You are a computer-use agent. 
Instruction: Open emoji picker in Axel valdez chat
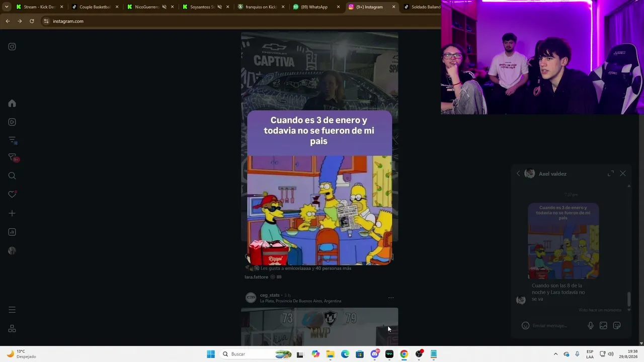click(x=525, y=325)
